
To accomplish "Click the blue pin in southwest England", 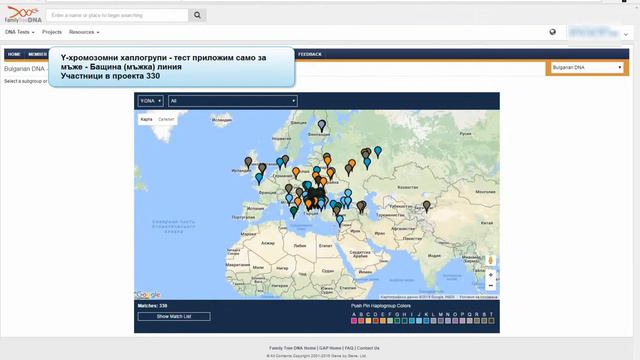I will [x=259, y=179].
